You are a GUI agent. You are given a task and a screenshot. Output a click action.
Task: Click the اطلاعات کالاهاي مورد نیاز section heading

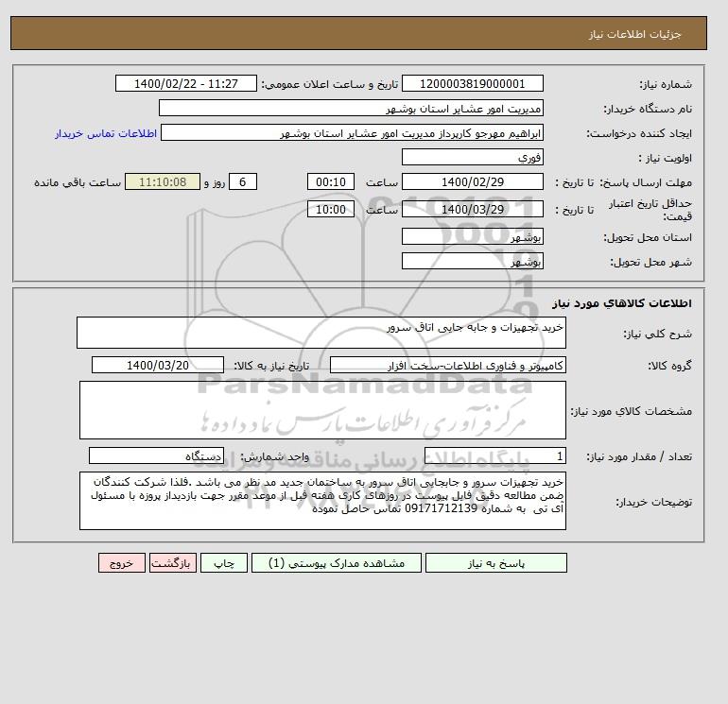(x=622, y=303)
